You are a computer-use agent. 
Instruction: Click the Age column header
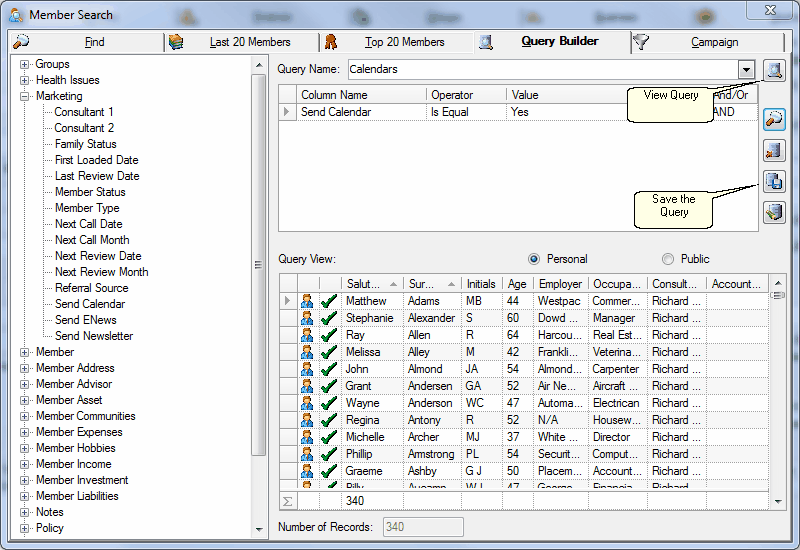coord(517,284)
